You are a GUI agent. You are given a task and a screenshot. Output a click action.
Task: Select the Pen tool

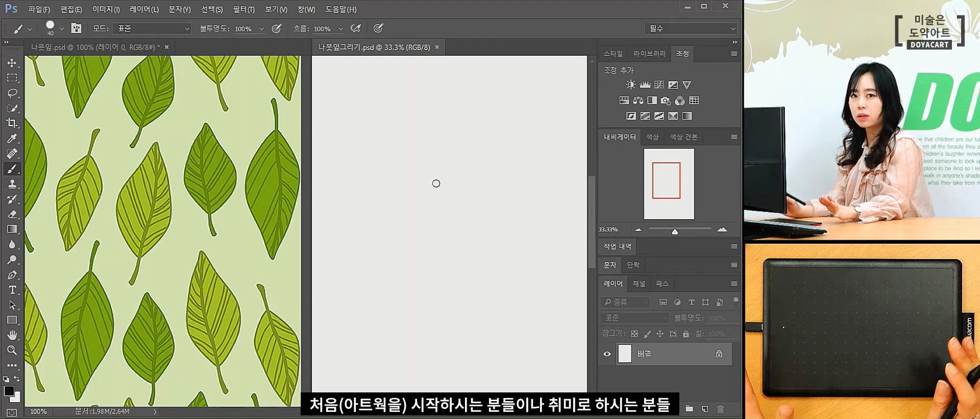click(x=12, y=275)
